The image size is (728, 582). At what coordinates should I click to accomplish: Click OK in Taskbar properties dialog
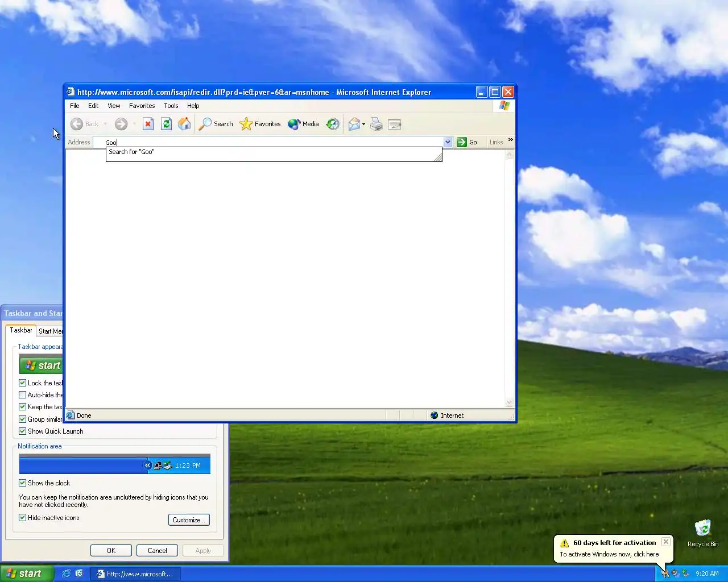pos(111,551)
